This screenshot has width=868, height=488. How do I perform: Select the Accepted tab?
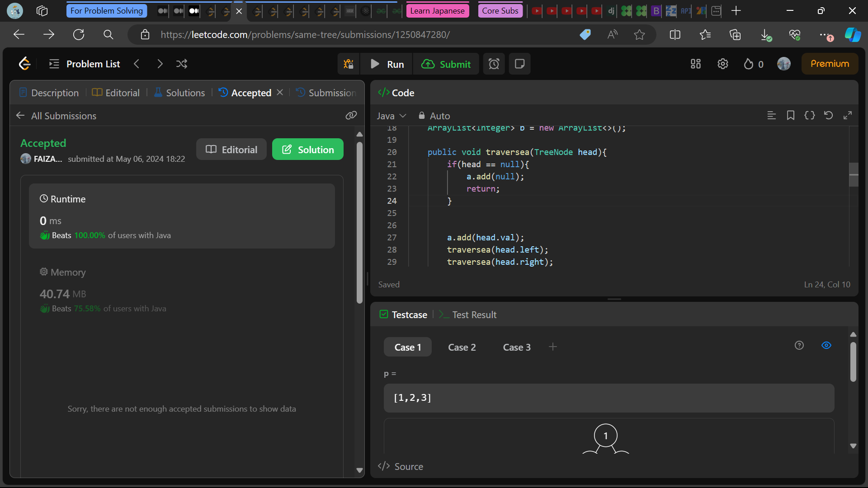[245, 93]
